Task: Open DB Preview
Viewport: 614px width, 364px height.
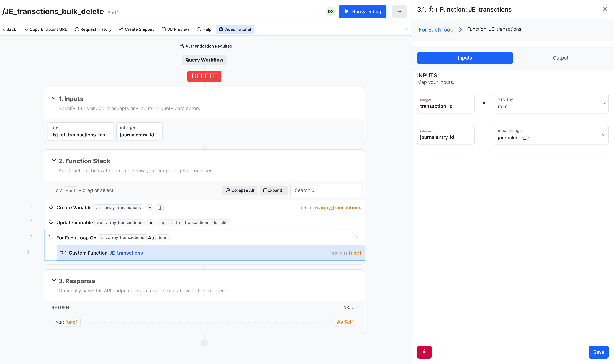Action: coord(175,29)
